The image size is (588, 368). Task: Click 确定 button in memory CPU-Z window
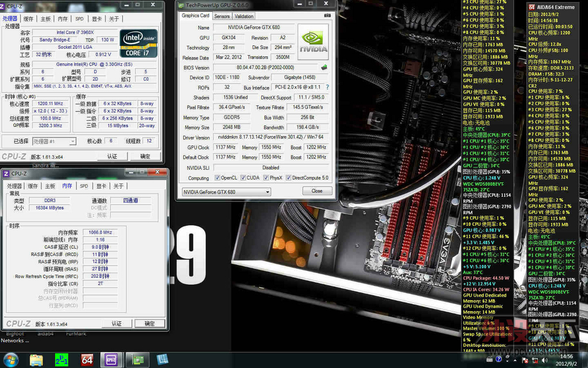150,323
